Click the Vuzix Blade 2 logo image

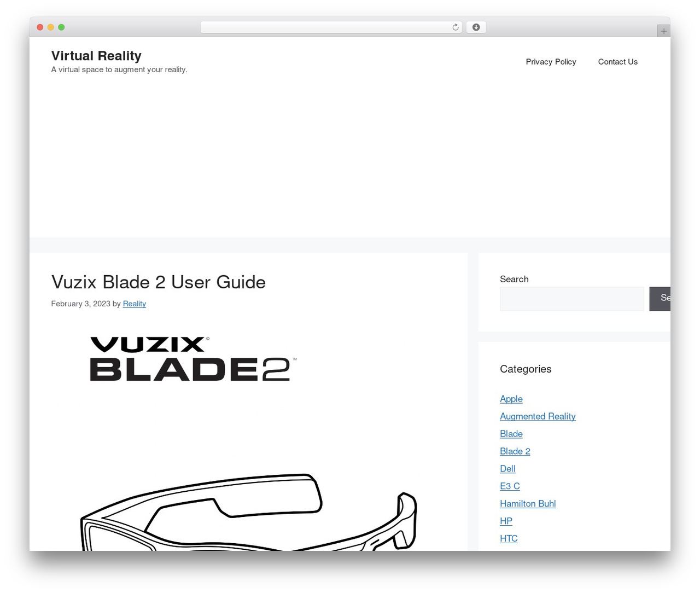pyautogui.click(x=194, y=359)
